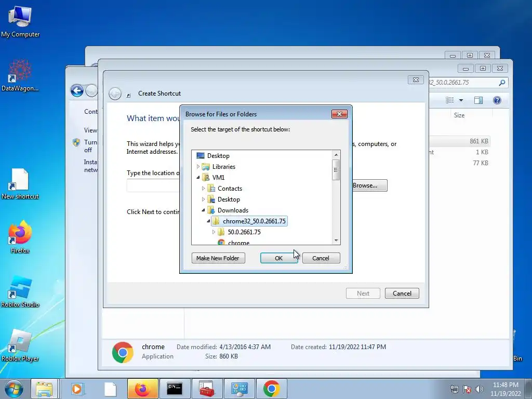This screenshot has height=399, width=532.
Task: Open the red toolbox taskbar application
Action: tap(207, 389)
